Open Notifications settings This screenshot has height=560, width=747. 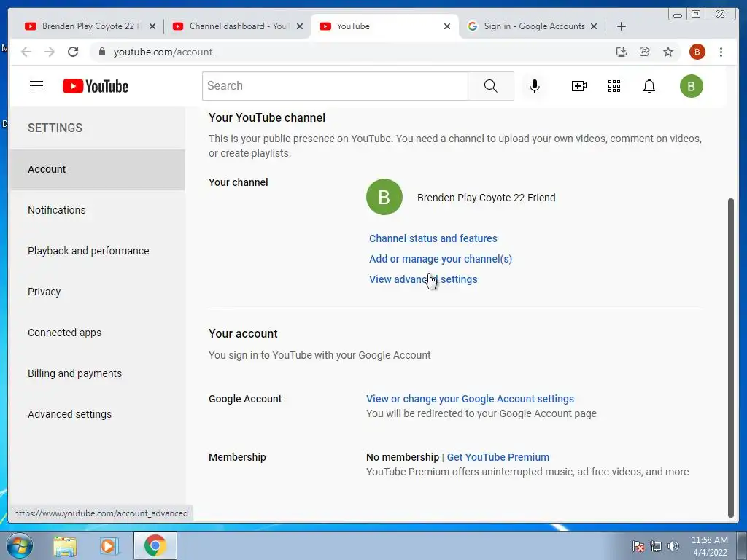point(97,210)
